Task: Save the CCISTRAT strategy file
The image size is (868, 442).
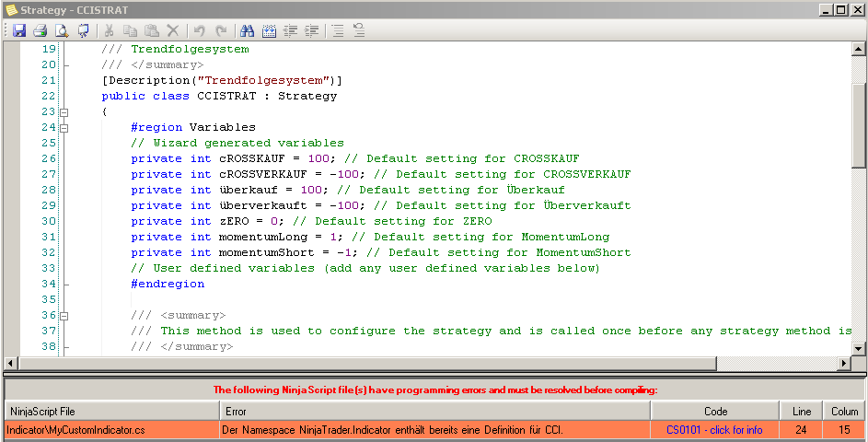Action: (x=19, y=30)
